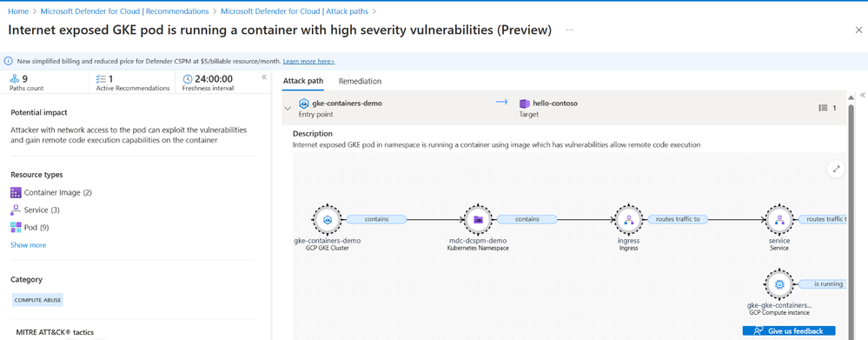
Task: Expand the attack path graph to fullscreen
Action: coord(836,169)
